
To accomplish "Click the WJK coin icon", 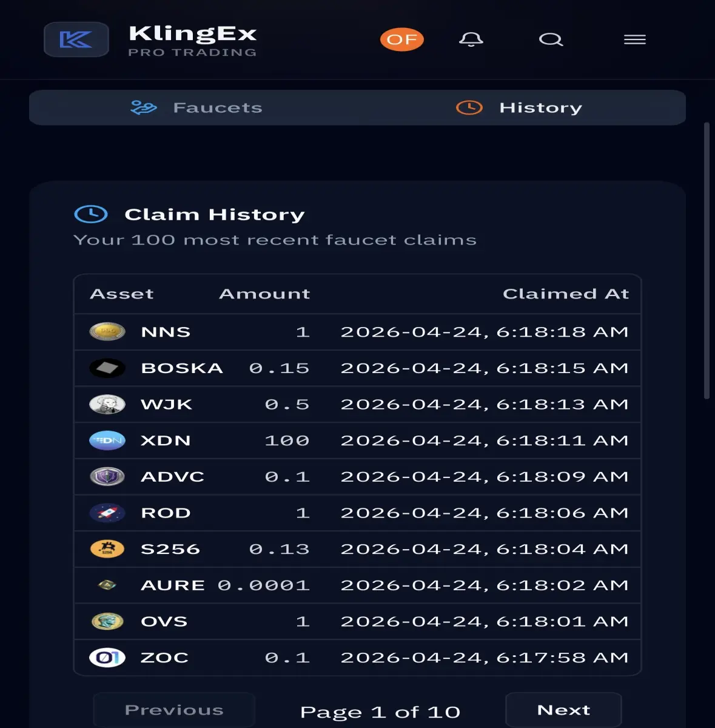I will (107, 405).
